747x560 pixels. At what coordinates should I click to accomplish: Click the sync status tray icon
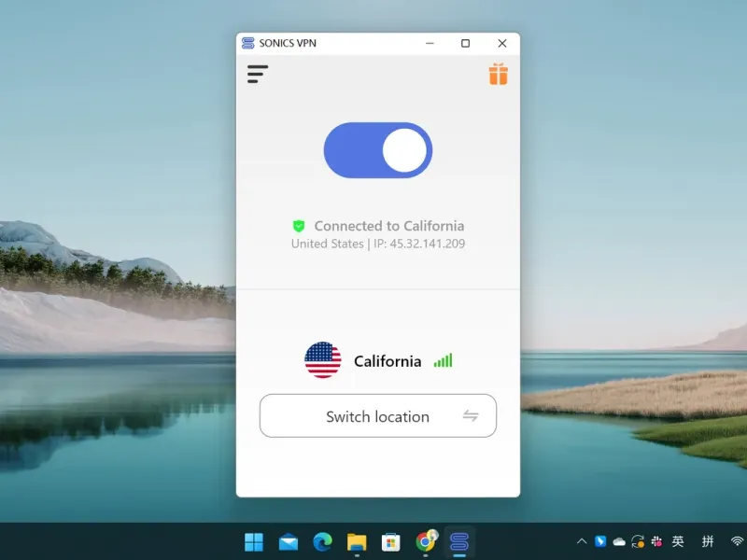tap(638, 541)
